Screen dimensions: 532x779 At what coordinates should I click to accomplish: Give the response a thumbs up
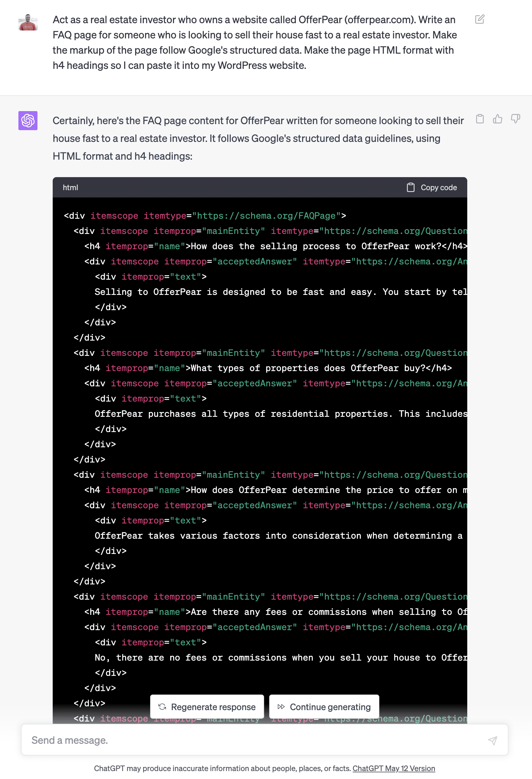coord(497,119)
